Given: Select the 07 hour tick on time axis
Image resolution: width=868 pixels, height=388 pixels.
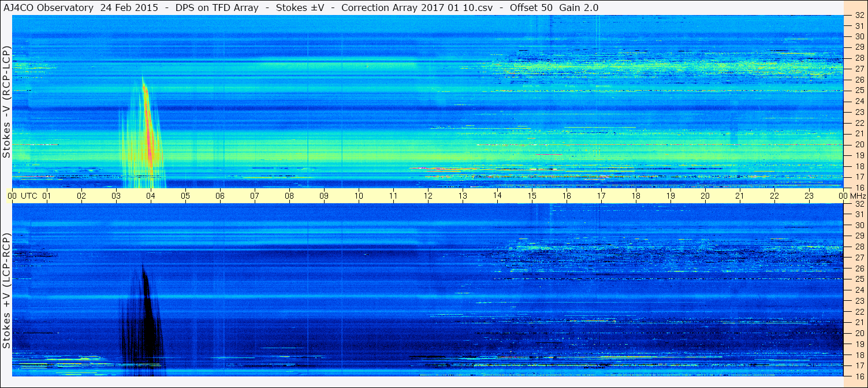Looking at the screenshot, I should point(255,196).
